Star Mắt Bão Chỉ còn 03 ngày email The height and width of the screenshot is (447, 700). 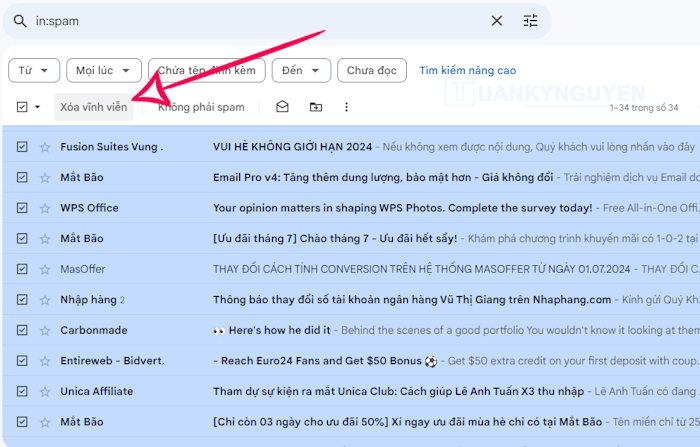pos(45,422)
